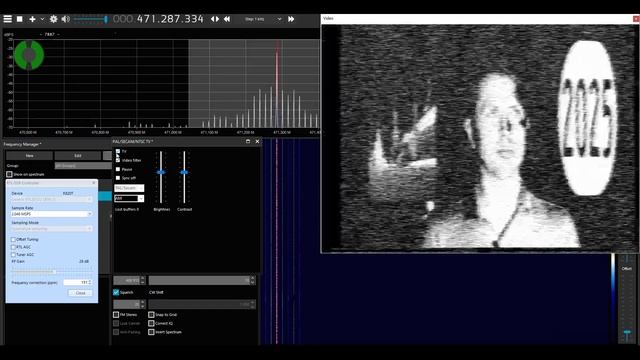Enable Tuner AGC checkbox
The height and width of the screenshot is (360, 640).
pyautogui.click(x=13, y=254)
